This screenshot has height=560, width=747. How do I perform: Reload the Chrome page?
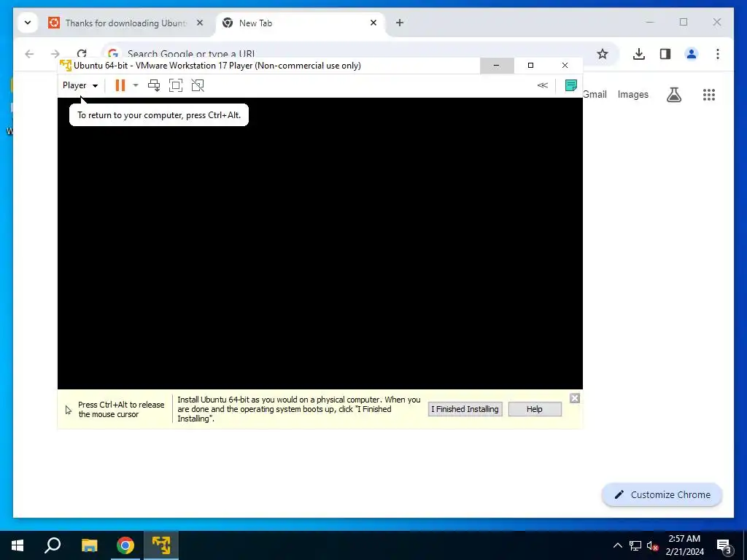[82, 53]
